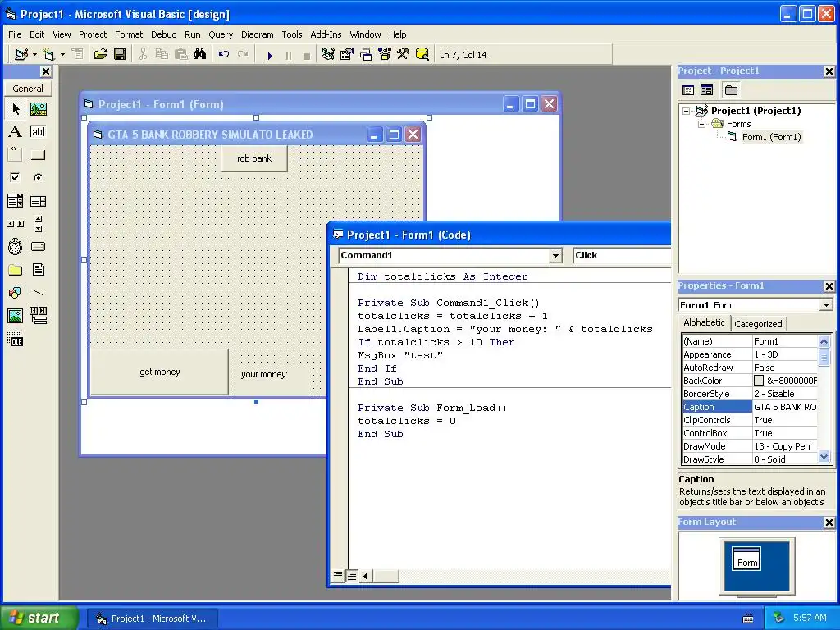Click the Save Project toolbar icon

[x=120, y=55]
